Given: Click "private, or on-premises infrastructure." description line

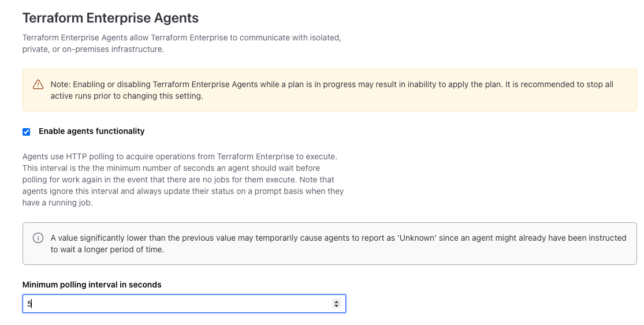Looking at the screenshot, I should pyautogui.click(x=93, y=49).
